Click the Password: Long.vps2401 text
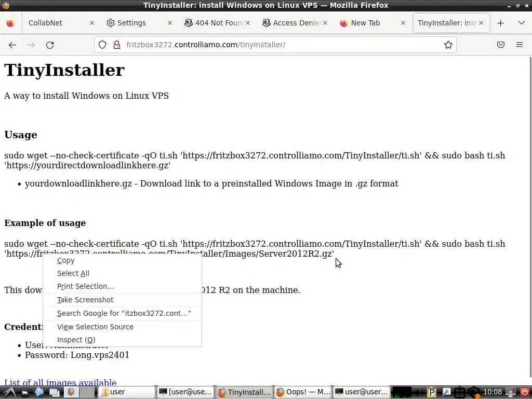532x399 pixels. pos(77,355)
